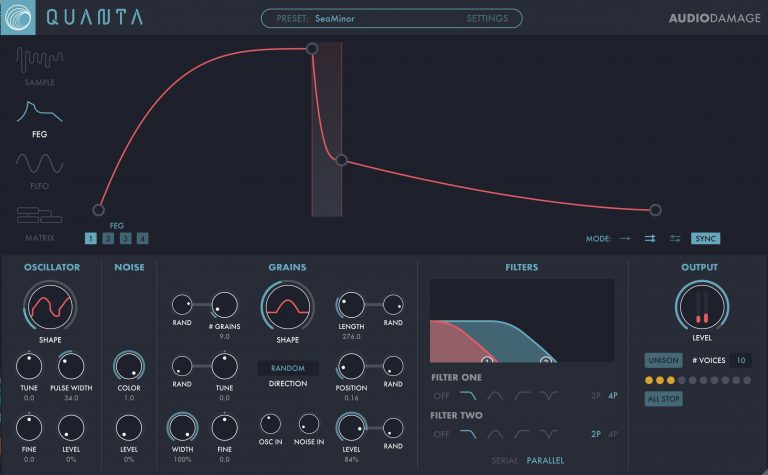Viewport: 768px width, 475px height.
Task: Click the Grains Position knob
Action: (351, 366)
